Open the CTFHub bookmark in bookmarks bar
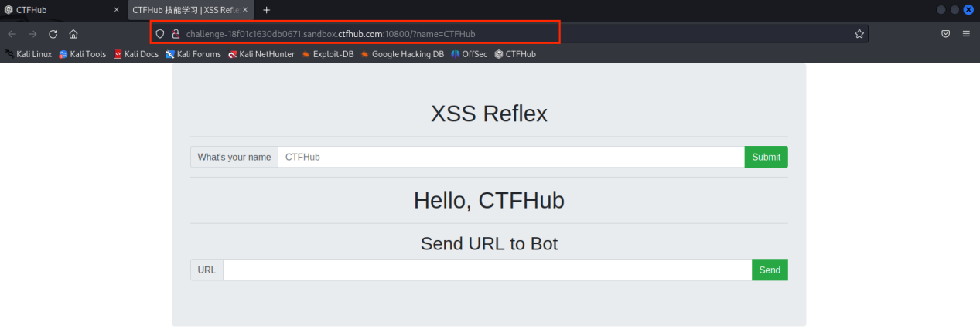980x336 pixels. (515, 54)
